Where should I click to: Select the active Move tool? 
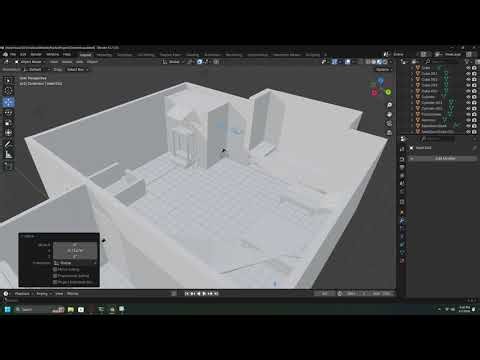tap(9, 102)
